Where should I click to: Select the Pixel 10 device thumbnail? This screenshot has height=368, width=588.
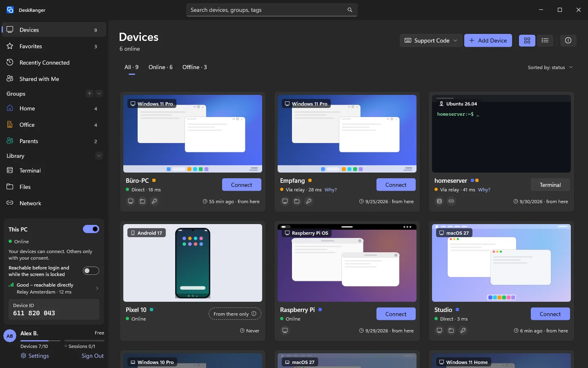193,263
